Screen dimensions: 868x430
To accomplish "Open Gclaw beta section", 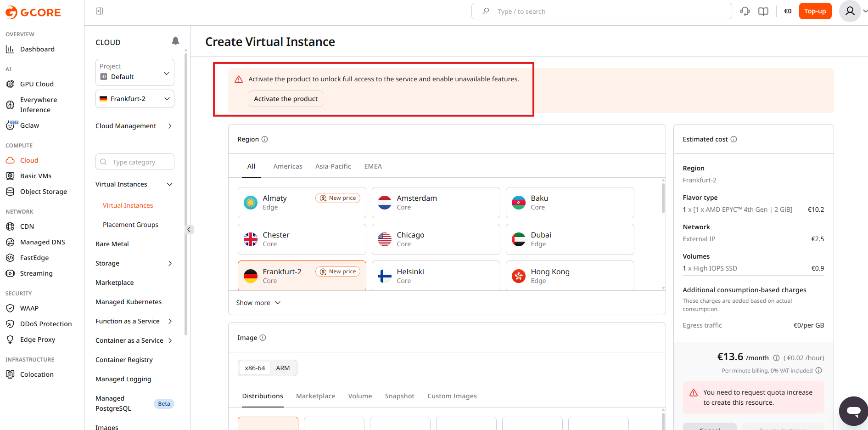I will click(29, 125).
